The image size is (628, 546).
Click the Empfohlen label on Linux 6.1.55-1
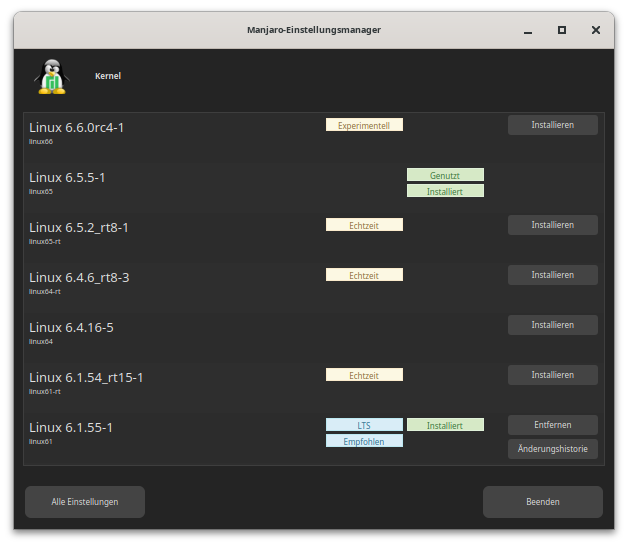(364, 441)
